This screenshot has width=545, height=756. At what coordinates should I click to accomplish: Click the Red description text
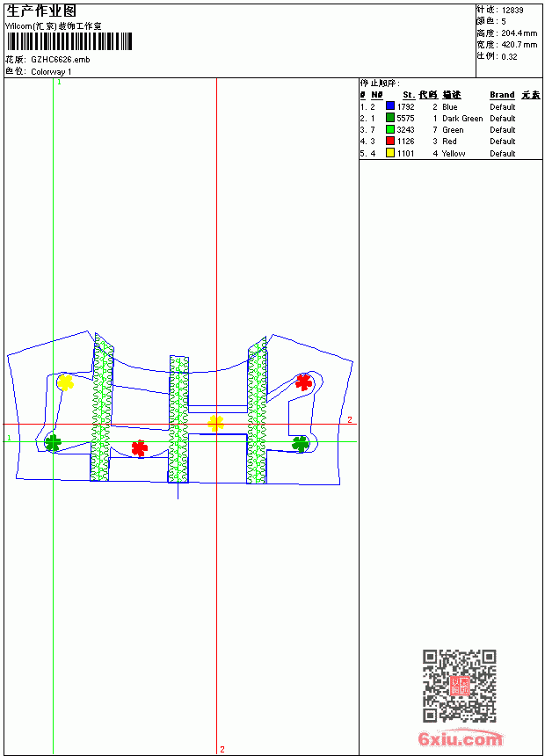tap(449, 142)
